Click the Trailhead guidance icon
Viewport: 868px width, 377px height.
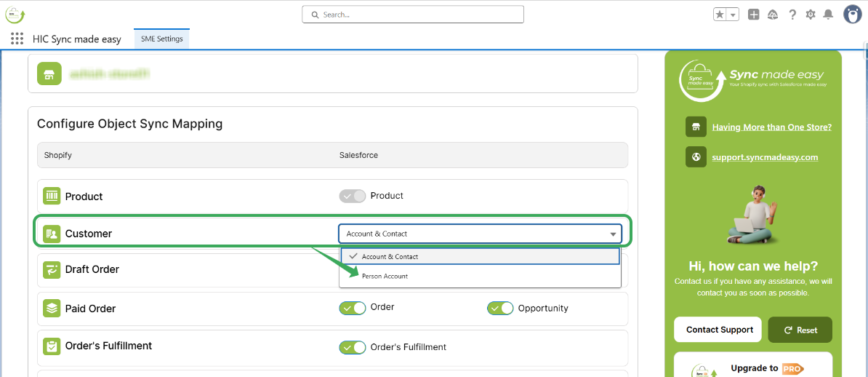click(773, 15)
